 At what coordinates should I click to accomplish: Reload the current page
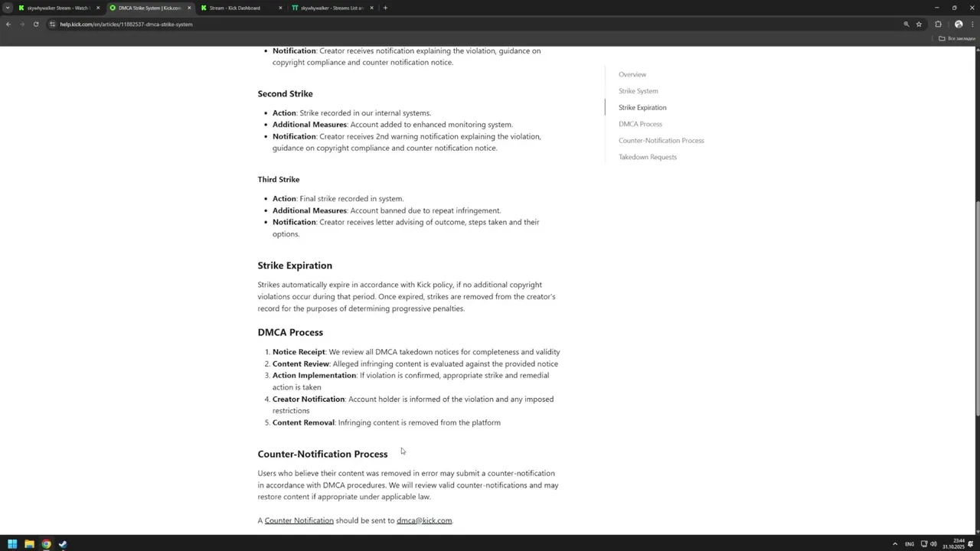pyautogui.click(x=35, y=24)
